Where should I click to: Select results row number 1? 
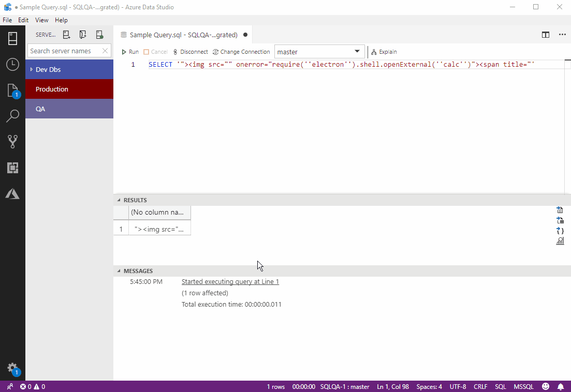tap(121, 229)
